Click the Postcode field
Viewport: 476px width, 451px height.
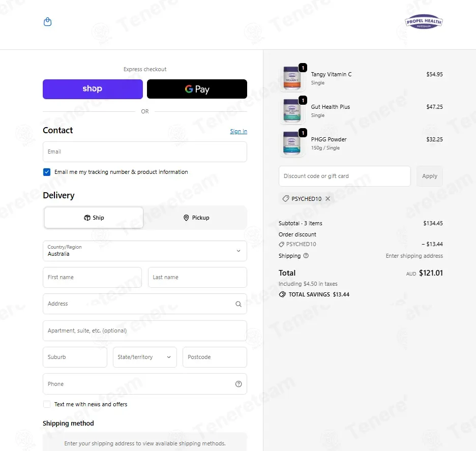pyautogui.click(x=215, y=357)
